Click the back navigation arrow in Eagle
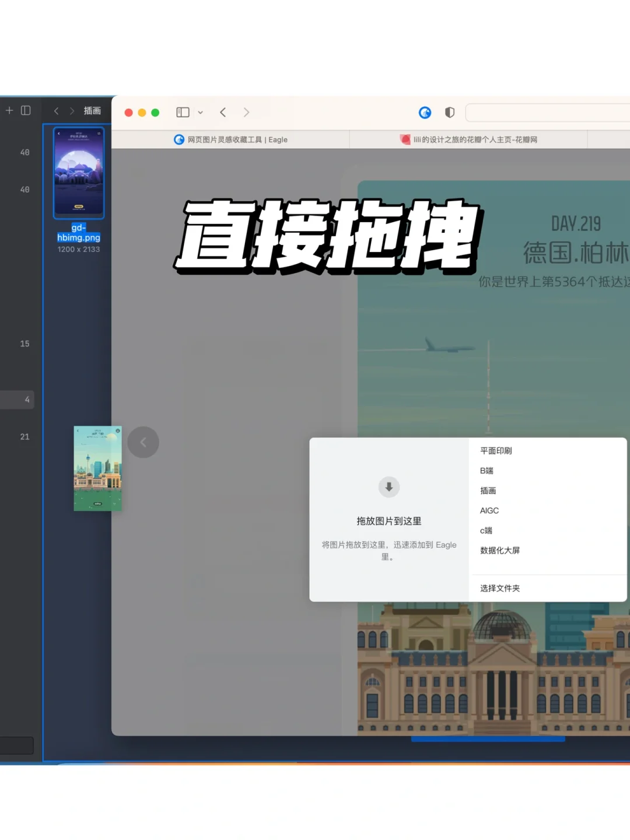Image resolution: width=630 pixels, height=840 pixels. pos(56,111)
